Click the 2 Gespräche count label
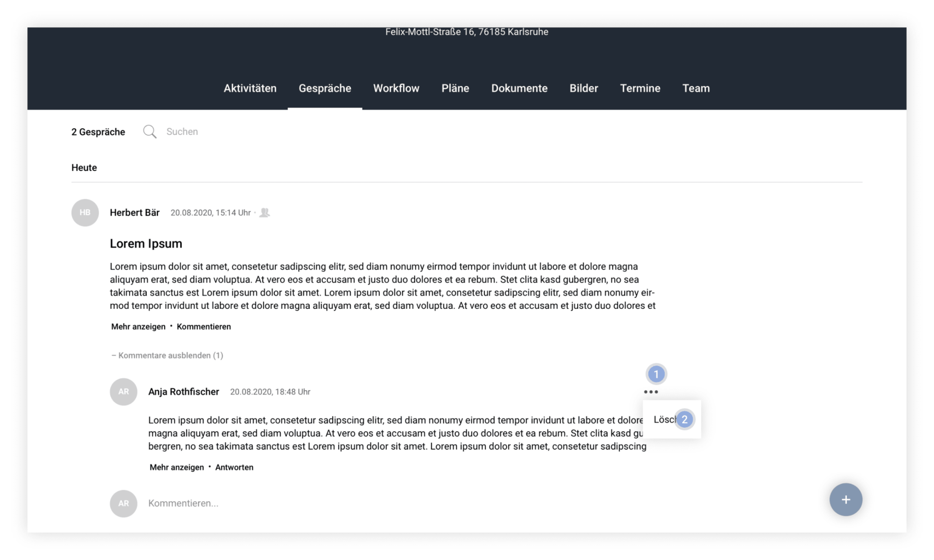The width and height of the screenshot is (934, 560). [x=98, y=132]
